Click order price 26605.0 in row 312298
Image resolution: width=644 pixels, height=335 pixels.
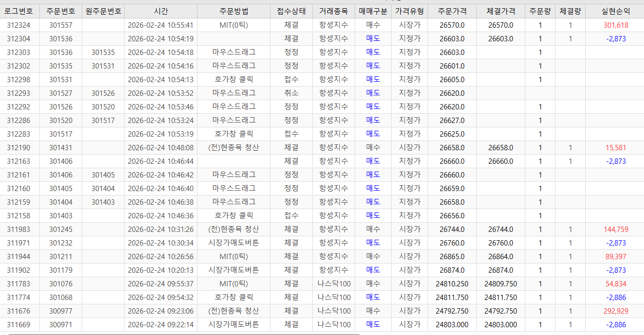point(452,80)
